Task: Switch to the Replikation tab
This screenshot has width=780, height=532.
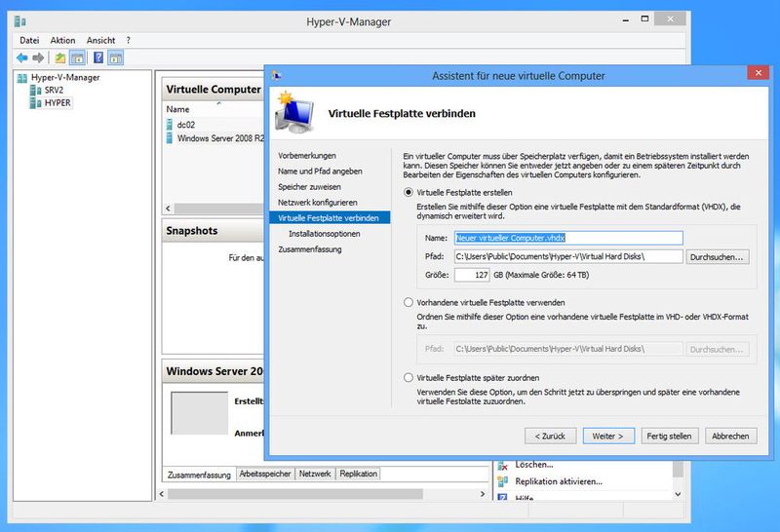Action: [x=358, y=474]
